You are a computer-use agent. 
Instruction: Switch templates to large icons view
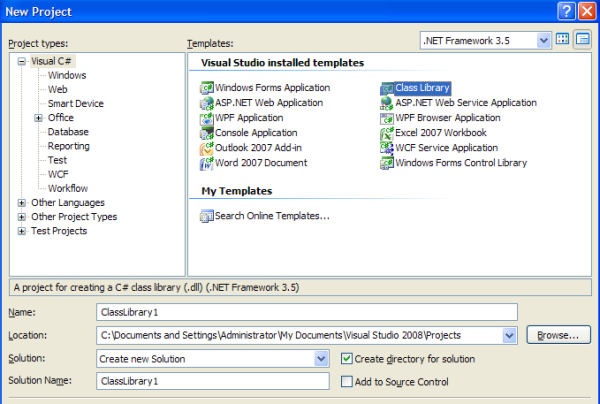[562, 39]
